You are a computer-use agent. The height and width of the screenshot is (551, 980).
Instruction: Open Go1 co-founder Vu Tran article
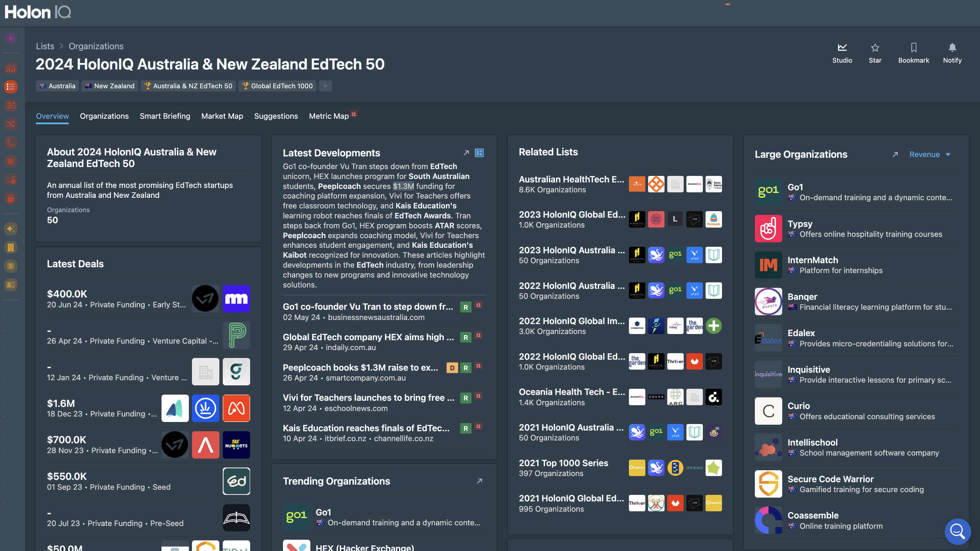click(x=368, y=307)
